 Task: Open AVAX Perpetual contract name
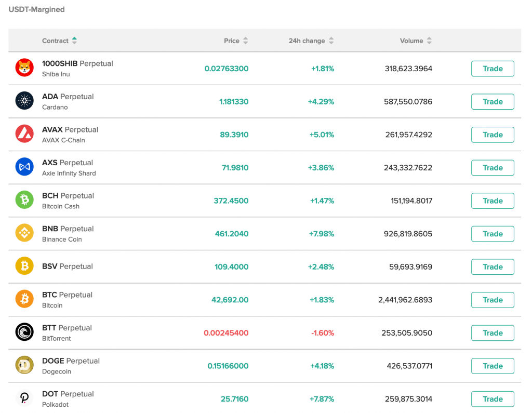[70, 130]
